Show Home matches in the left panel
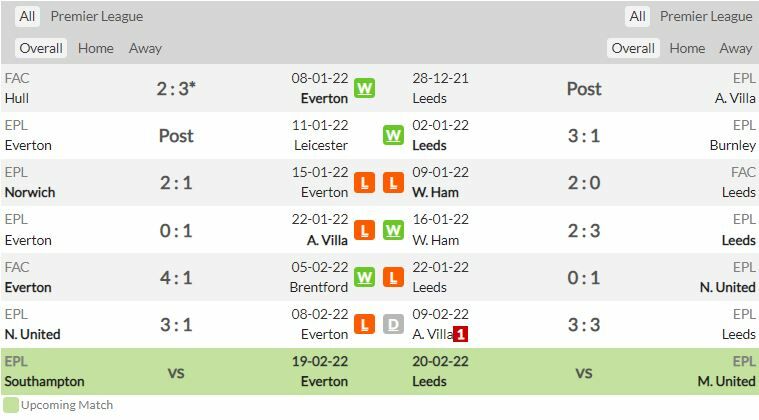This screenshot has width=759, height=420. 95,48
